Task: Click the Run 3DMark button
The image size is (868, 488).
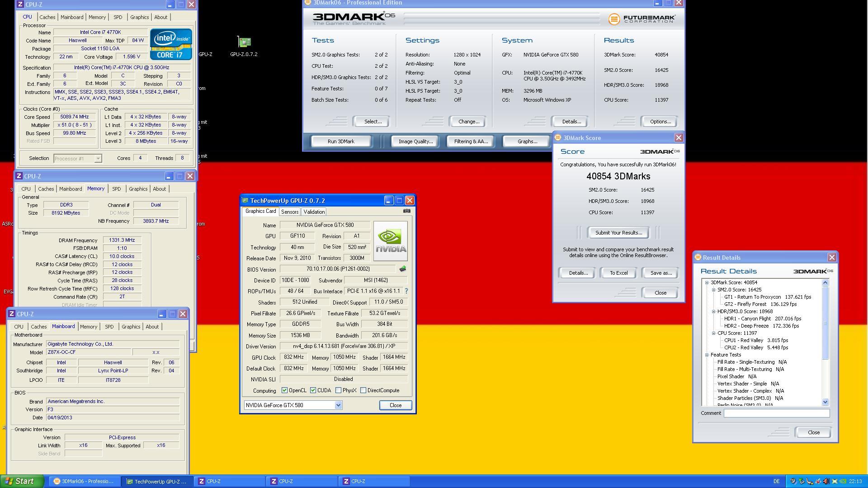Action: (x=341, y=141)
